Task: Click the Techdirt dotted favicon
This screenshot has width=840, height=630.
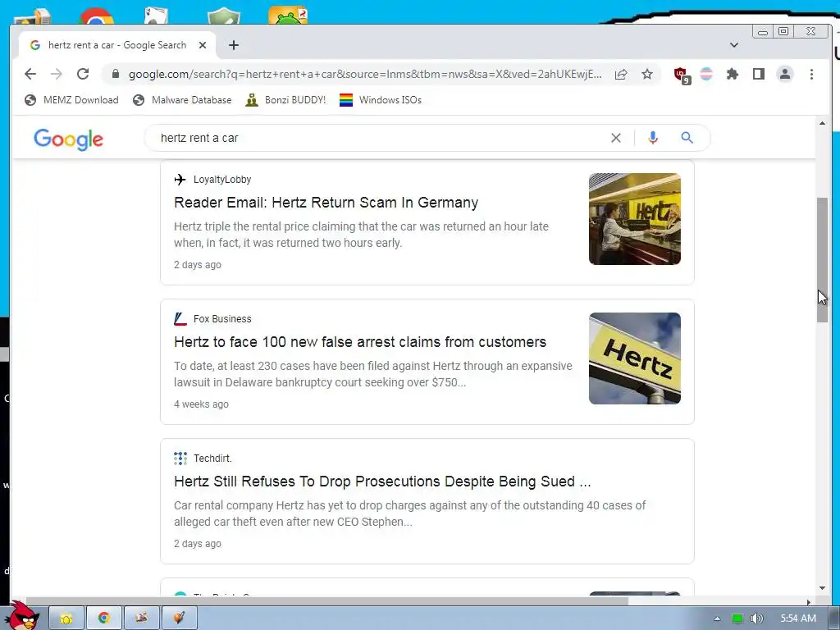Action: 180,458
